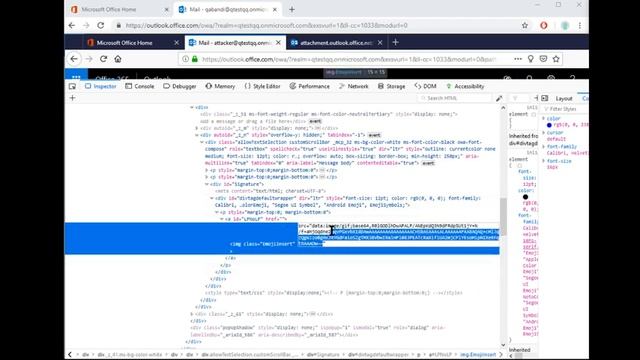640x360 pixels.
Task: Collapse the div id="Signature" node
Action: click(x=207, y=184)
